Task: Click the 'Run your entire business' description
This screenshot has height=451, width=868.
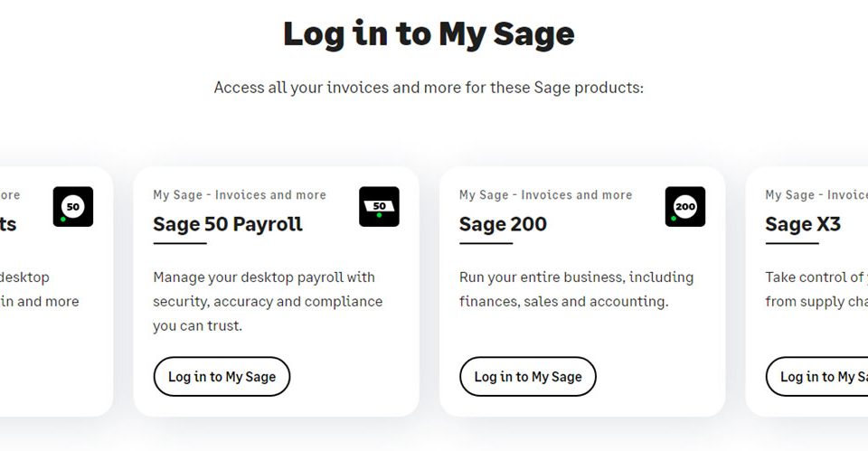Action: click(x=576, y=289)
